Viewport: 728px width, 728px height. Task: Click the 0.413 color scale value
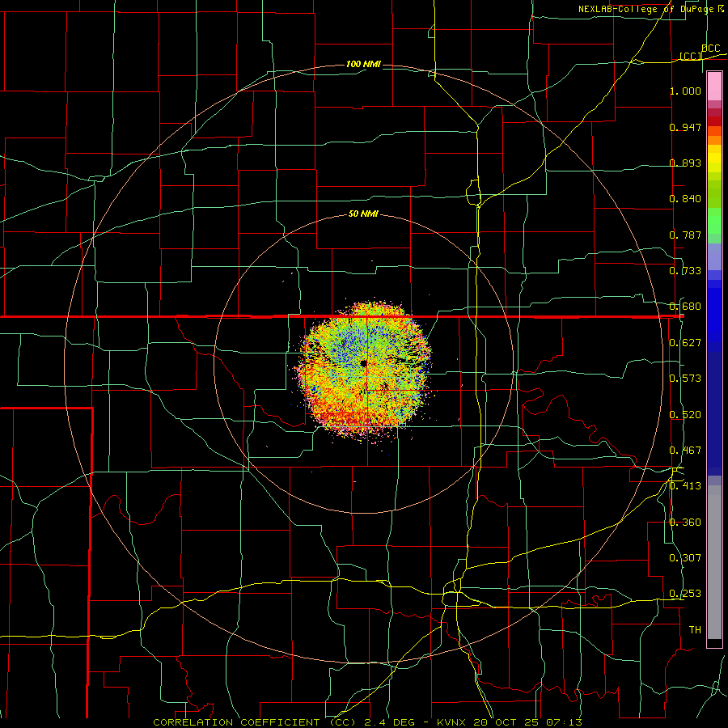point(685,486)
